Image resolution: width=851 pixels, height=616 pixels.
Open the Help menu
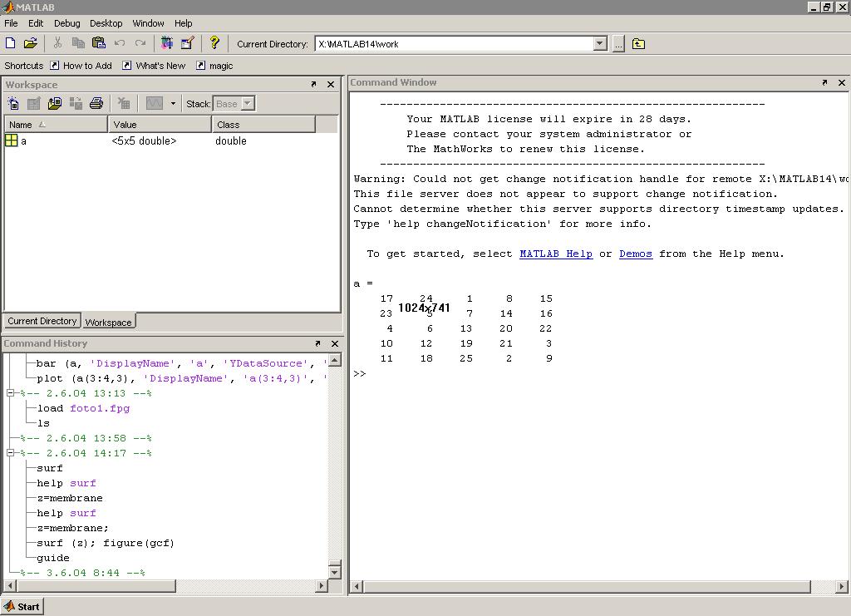(x=183, y=23)
